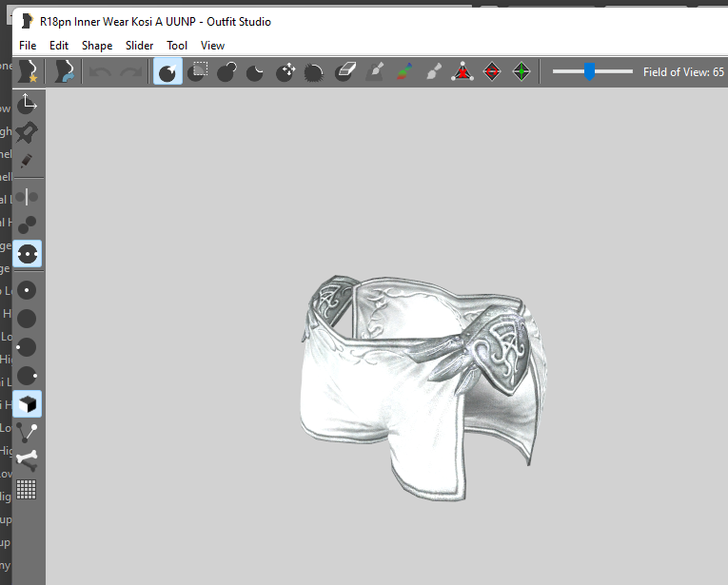Click the Load Project icon with blue arrow

click(64, 71)
